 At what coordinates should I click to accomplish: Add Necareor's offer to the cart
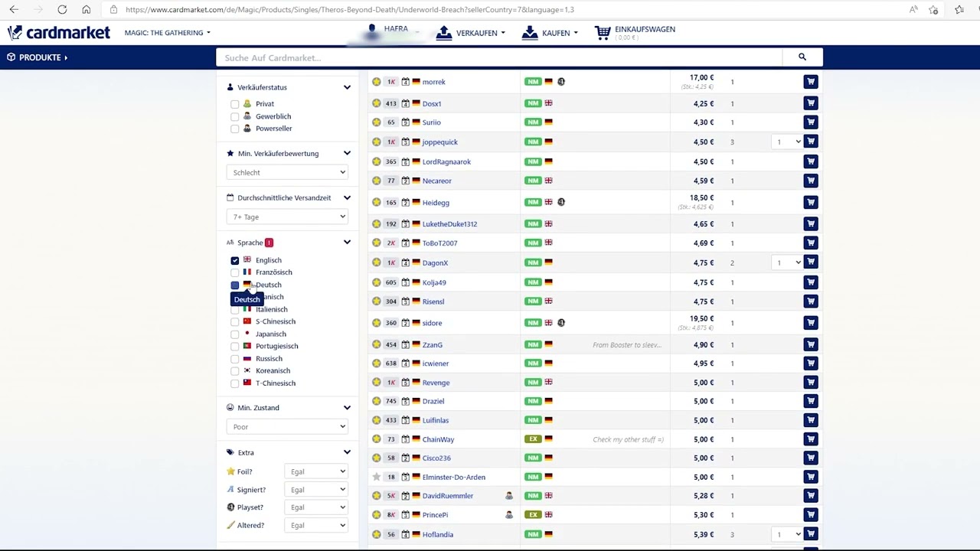(811, 181)
